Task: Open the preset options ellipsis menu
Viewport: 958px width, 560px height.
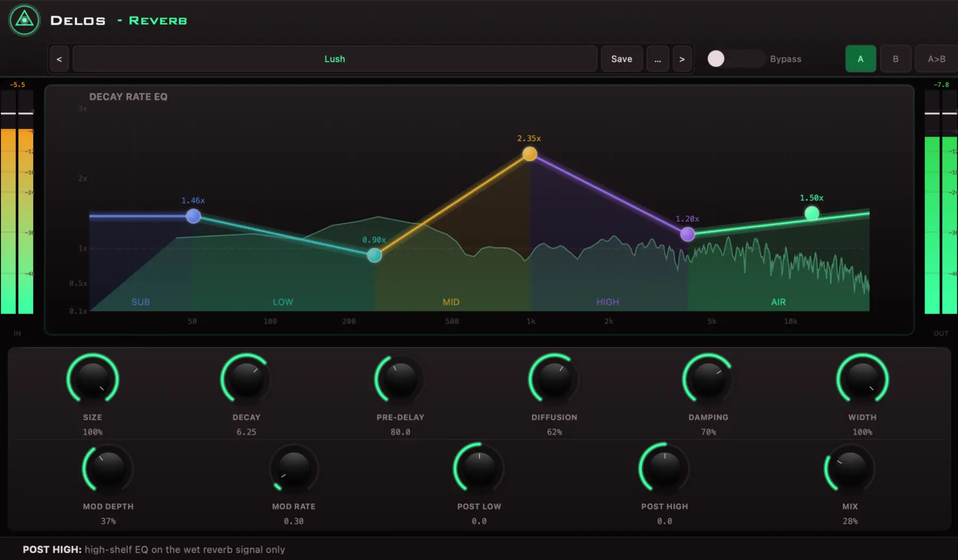Action: pyautogui.click(x=658, y=59)
